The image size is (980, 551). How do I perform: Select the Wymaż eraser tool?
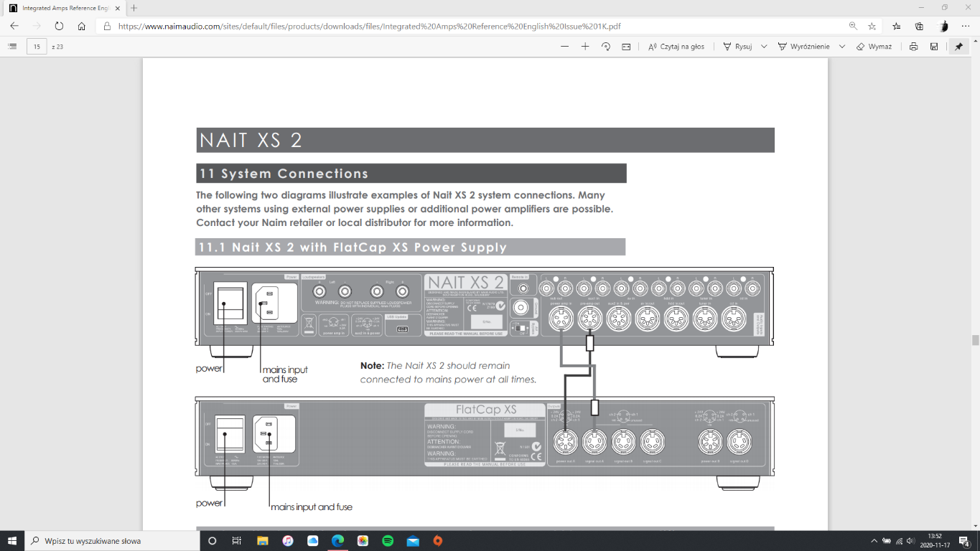tap(874, 47)
